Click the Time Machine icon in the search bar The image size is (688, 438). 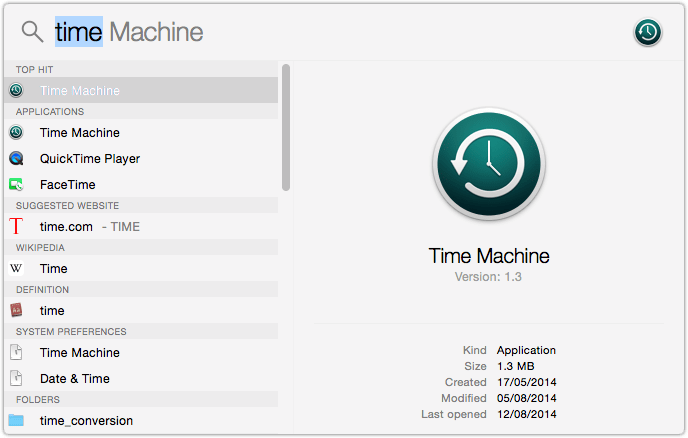click(648, 32)
